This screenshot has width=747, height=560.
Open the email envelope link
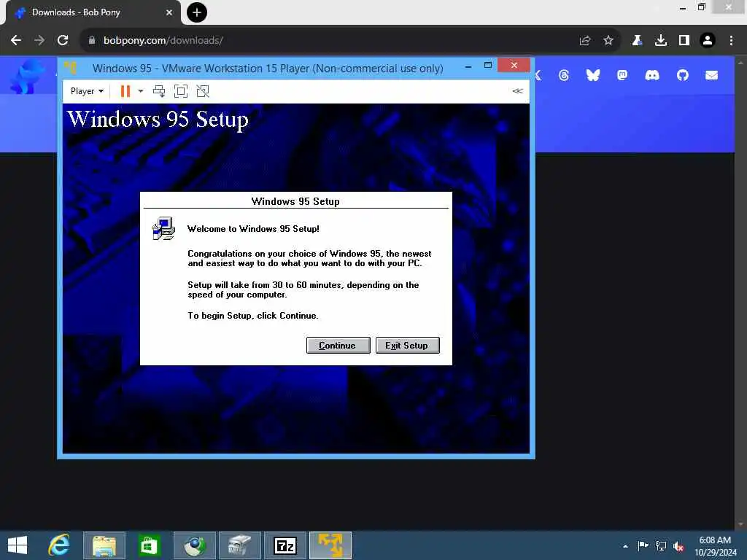click(x=712, y=75)
